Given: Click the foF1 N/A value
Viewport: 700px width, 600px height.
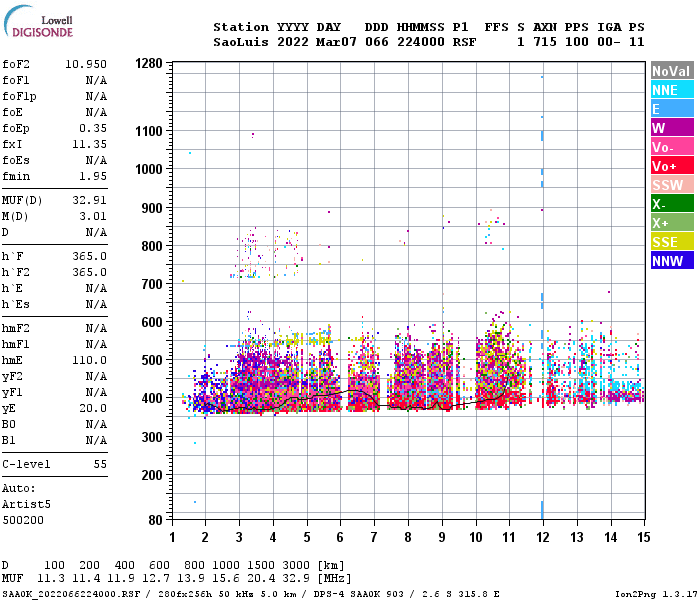Looking at the screenshot, I should coord(96,80).
